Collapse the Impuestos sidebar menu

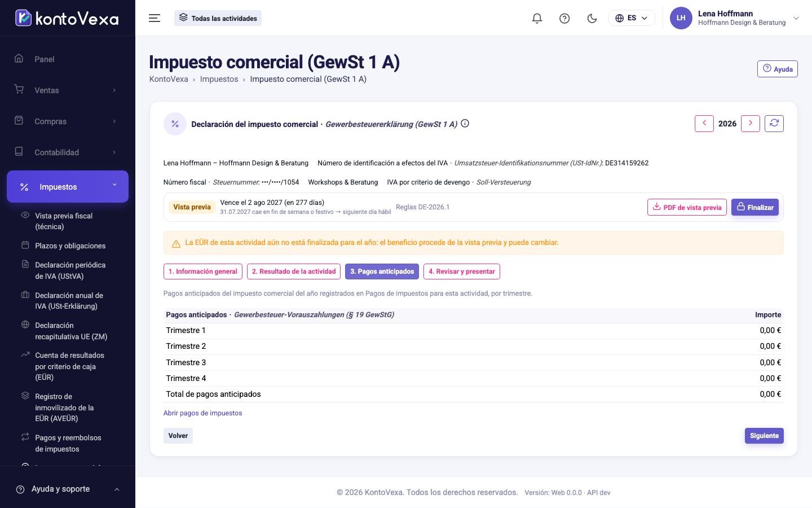click(x=67, y=187)
